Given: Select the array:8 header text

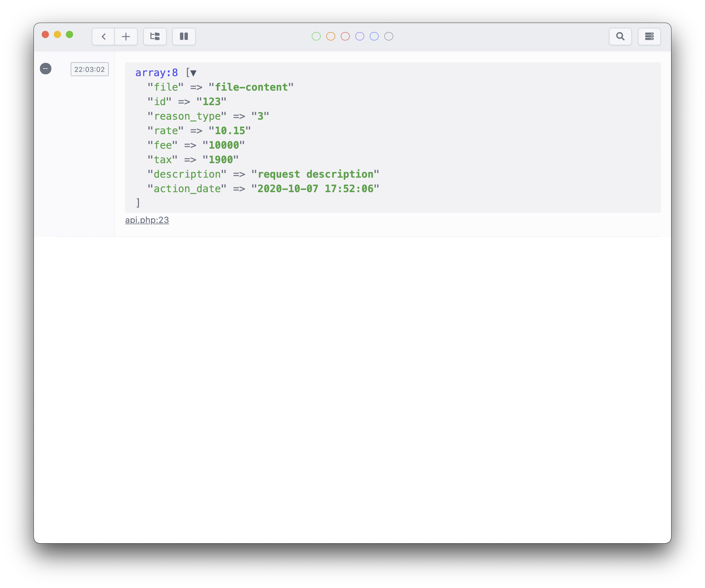Looking at the screenshot, I should [x=156, y=73].
